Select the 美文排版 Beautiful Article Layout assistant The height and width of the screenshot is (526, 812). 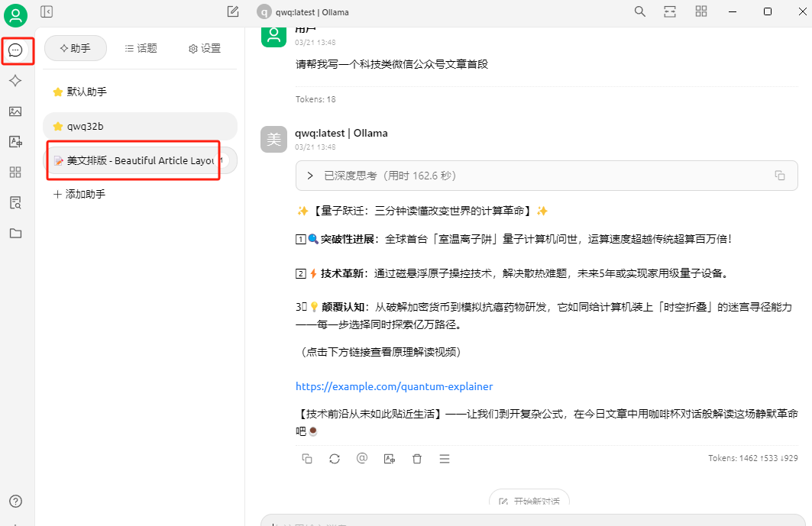(x=134, y=160)
